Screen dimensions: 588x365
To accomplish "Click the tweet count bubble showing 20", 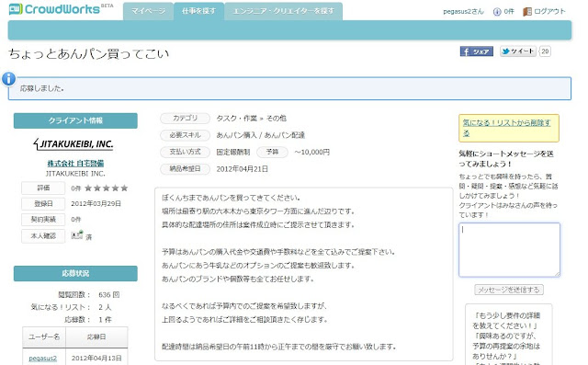I will point(545,51).
